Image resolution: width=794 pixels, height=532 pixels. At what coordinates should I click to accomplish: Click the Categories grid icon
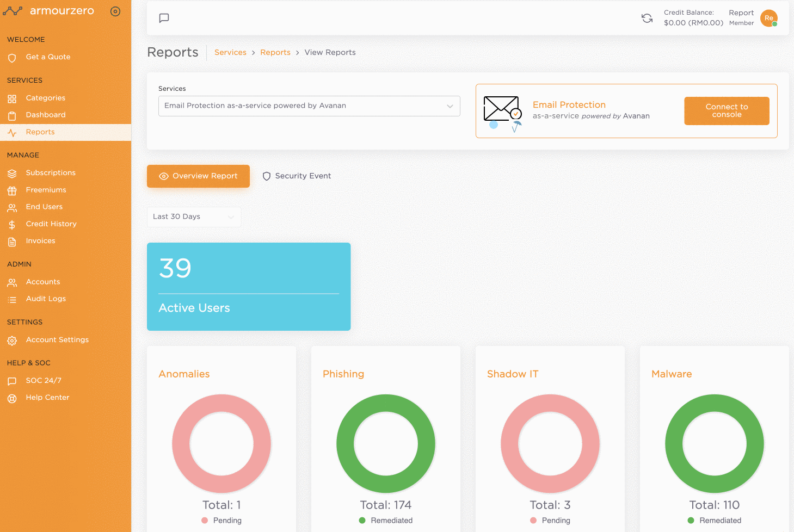[x=12, y=99]
